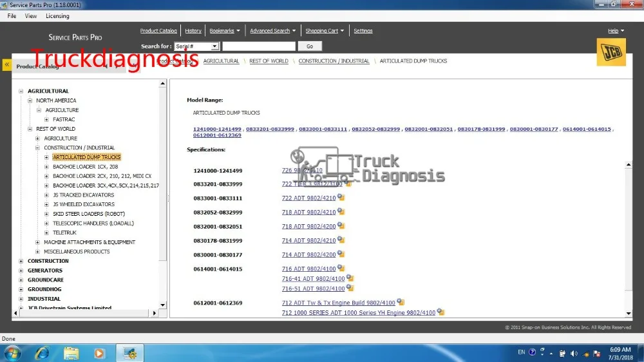Click parts icon next to 716 ADT 9802/4100
Viewport: 644px width, 362px height.
point(341,269)
